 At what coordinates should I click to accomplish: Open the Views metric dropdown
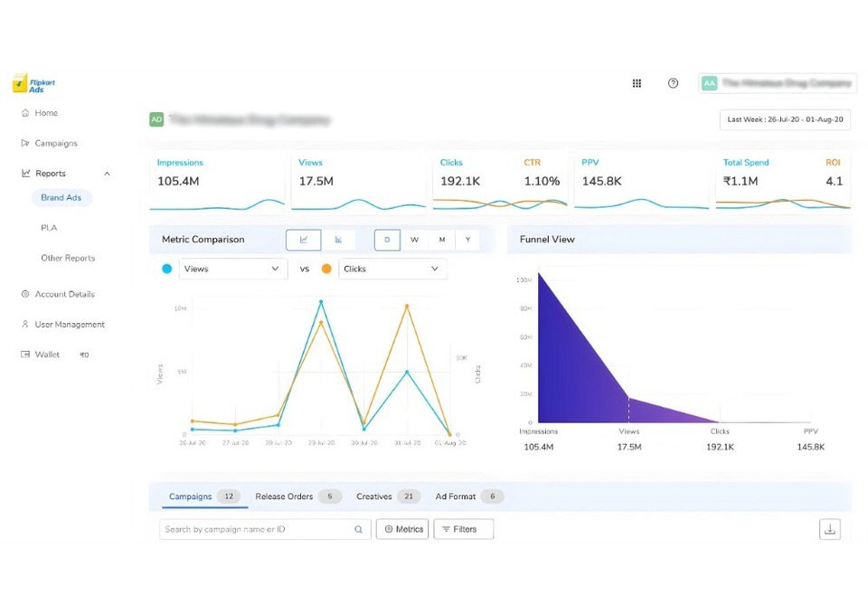(x=233, y=269)
